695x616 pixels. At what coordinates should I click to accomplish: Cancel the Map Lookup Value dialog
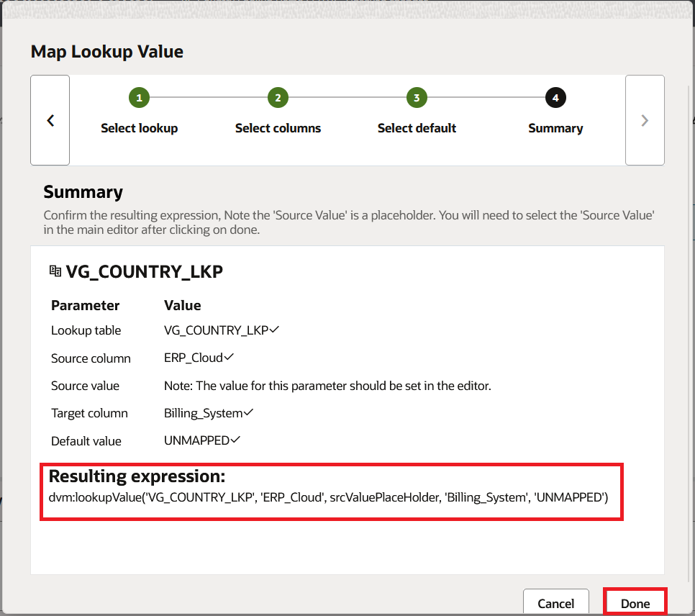(x=555, y=603)
